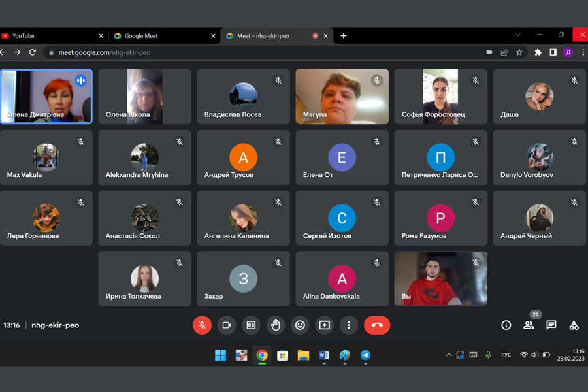This screenshot has width=588, height=392.
Task: Open camera permission indicator in address bar
Action: (x=489, y=52)
